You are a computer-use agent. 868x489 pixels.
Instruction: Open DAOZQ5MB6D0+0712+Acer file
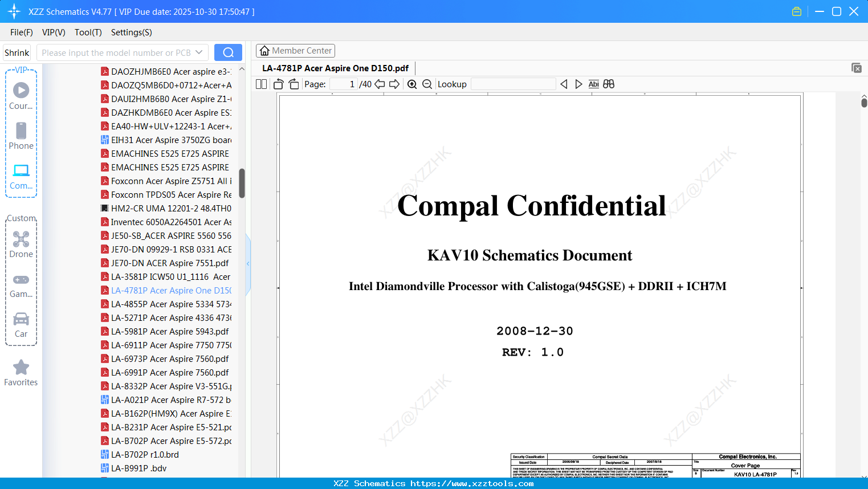pyautogui.click(x=166, y=85)
